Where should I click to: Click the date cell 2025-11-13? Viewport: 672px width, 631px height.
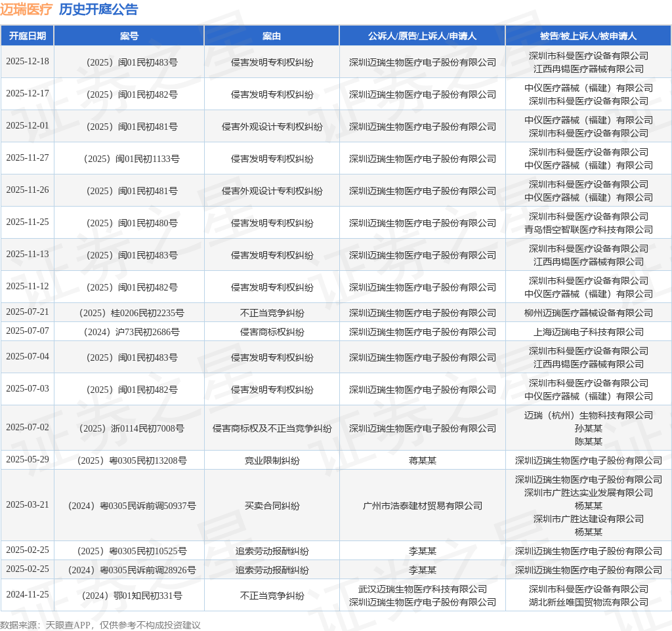point(28,254)
